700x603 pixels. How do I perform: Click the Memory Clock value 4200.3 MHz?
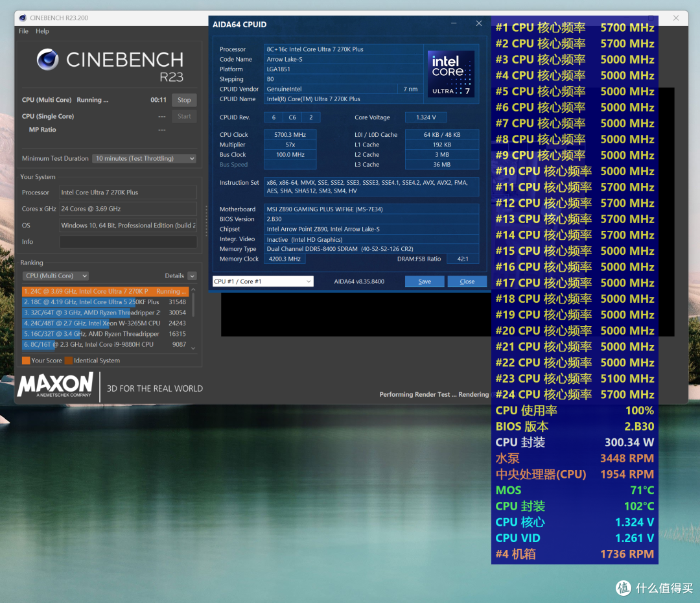coord(285,259)
